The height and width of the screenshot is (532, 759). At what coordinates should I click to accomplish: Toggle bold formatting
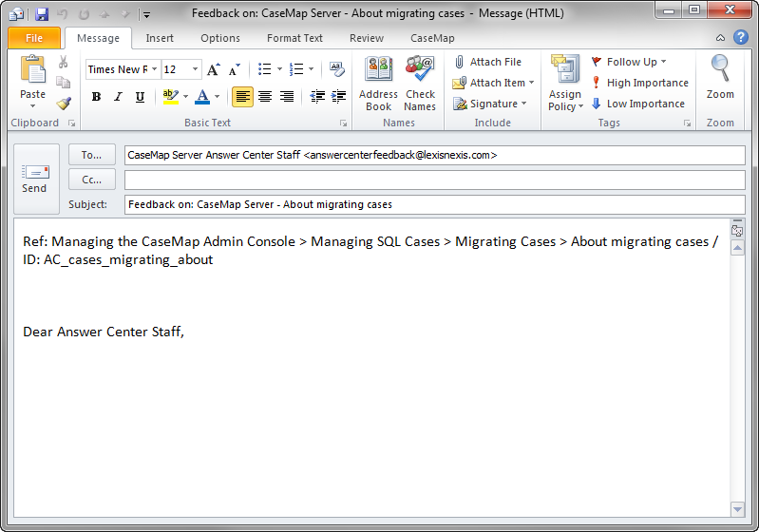click(x=96, y=97)
